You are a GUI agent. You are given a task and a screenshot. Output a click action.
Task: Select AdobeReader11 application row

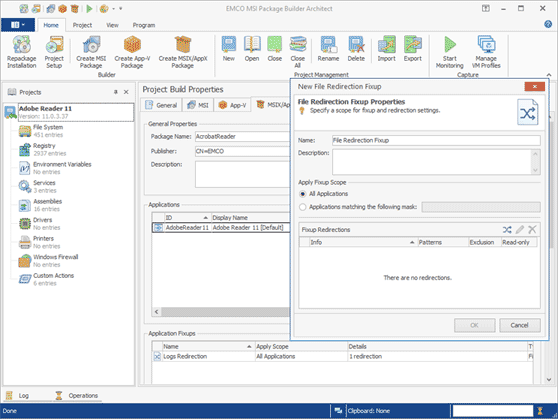point(221,227)
